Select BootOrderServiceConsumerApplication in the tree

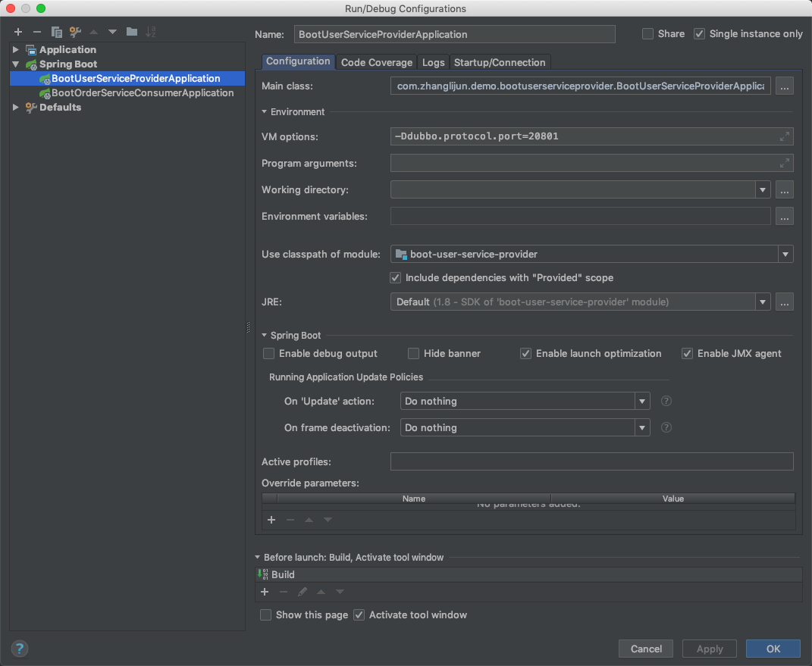point(143,93)
